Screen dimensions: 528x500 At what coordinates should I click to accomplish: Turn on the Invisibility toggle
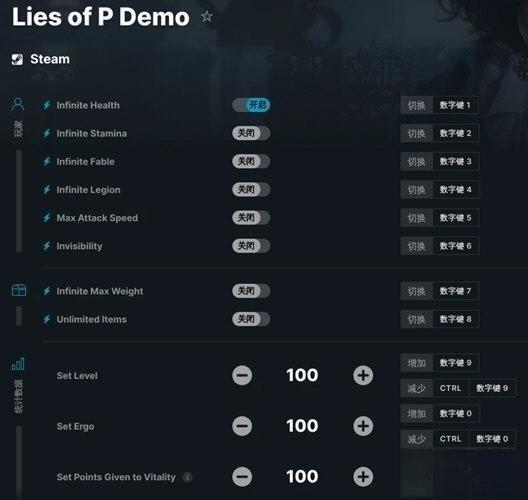point(251,246)
